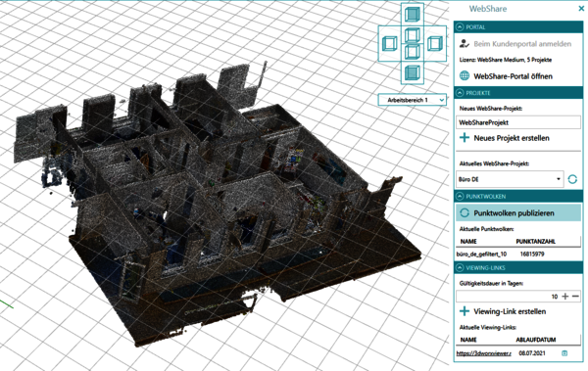Open the Büro DE project dropdown
588x371 pixels.
coord(510,179)
